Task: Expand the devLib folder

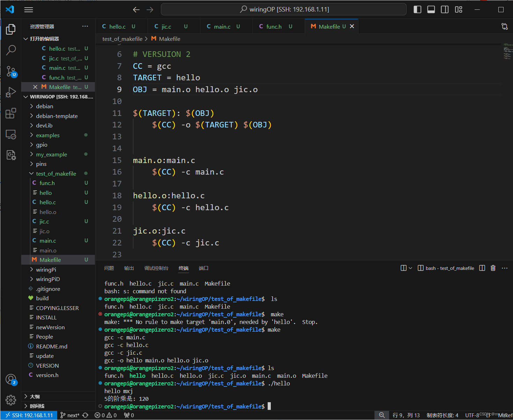Action: [x=58, y=125]
